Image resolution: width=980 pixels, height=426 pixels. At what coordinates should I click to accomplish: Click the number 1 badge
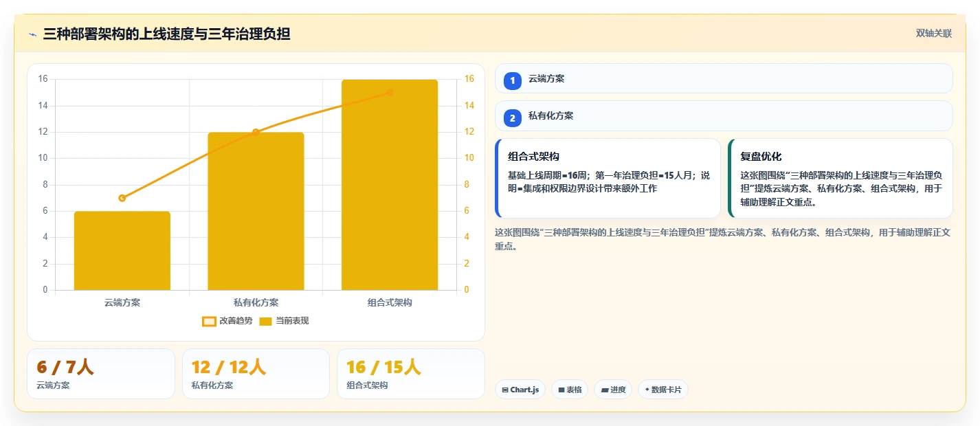pyautogui.click(x=513, y=81)
